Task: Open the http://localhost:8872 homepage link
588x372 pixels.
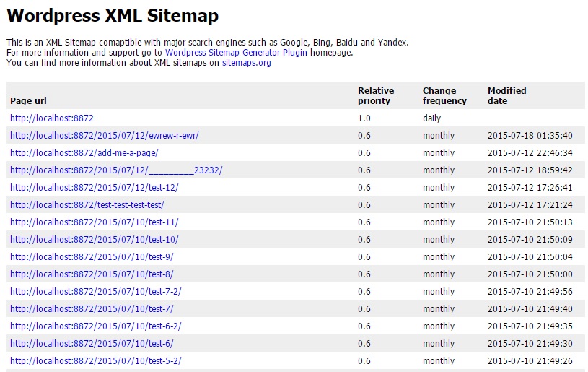Action: tap(52, 118)
